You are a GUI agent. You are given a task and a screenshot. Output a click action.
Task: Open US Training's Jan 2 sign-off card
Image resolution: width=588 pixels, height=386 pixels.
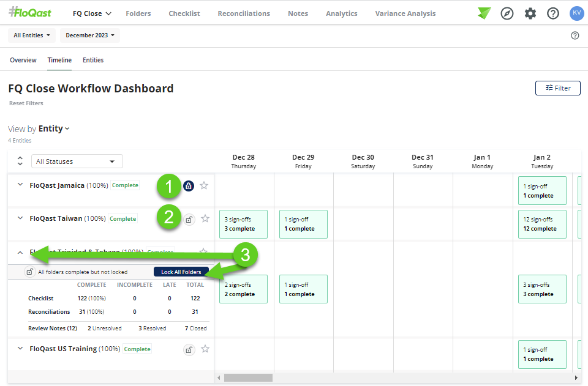(x=542, y=354)
